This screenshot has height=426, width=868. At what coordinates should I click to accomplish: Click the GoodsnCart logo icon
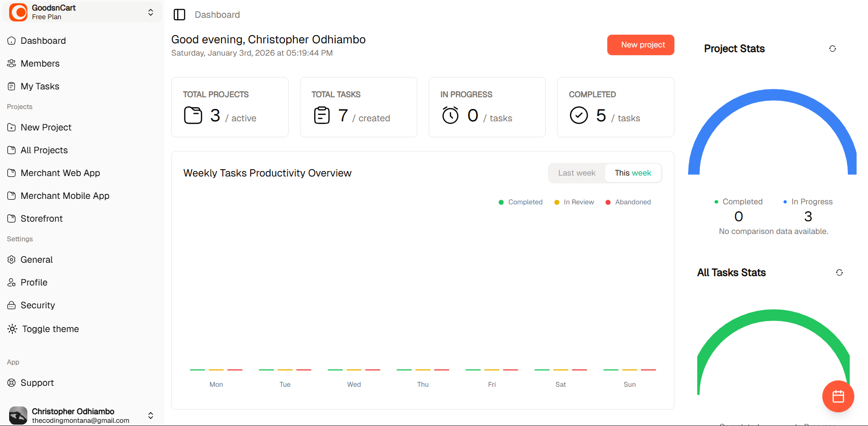point(19,12)
